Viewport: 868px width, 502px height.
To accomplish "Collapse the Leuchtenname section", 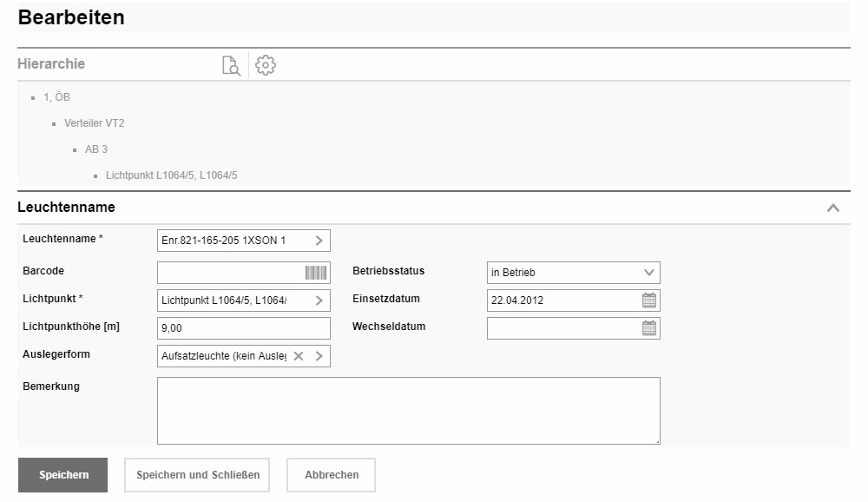I will click(x=832, y=208).
